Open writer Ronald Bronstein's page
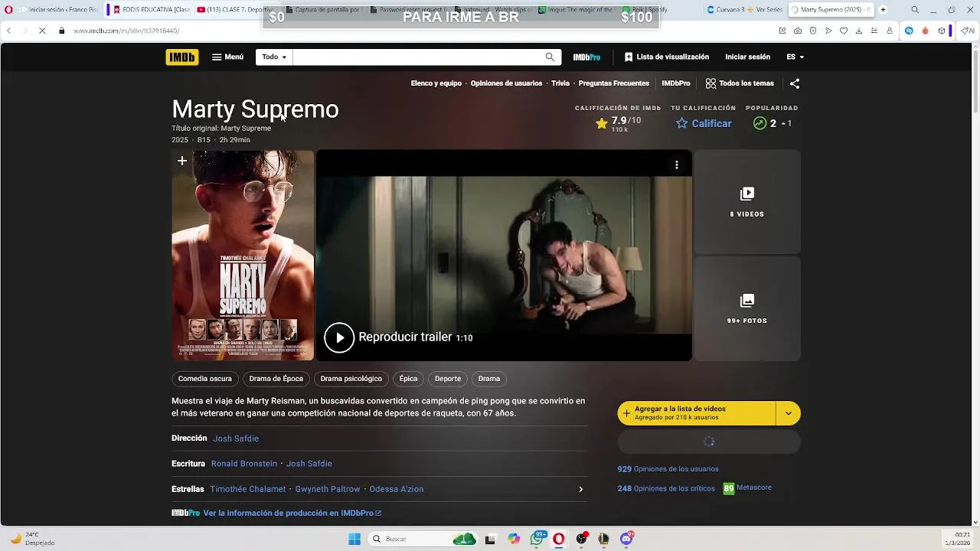Image resolution: width=980 pixels, height=551 pixels. (x=244, y=464)
